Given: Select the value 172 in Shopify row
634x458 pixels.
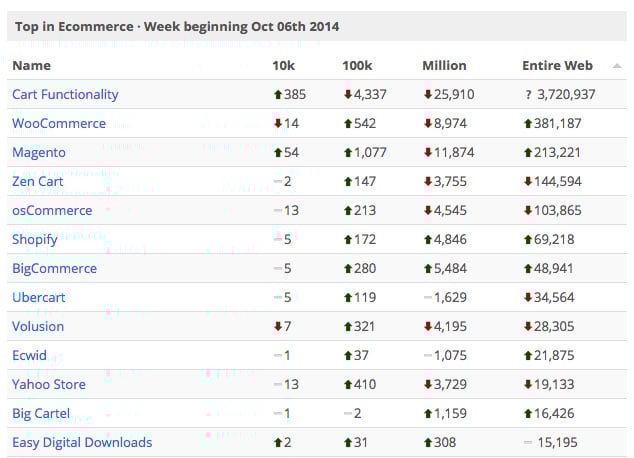Looking at the screenshot, I should pos(365,240).
